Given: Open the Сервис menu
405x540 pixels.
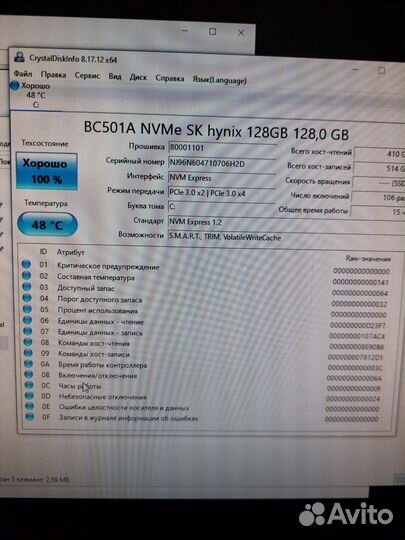Looking at the screenshot, I should 87,76.
